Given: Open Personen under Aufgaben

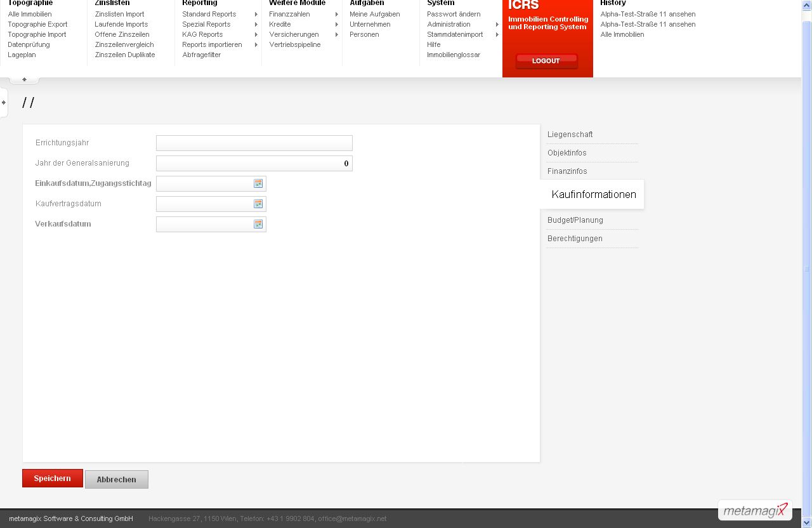Looking at the screenshot, I should 364,34.
